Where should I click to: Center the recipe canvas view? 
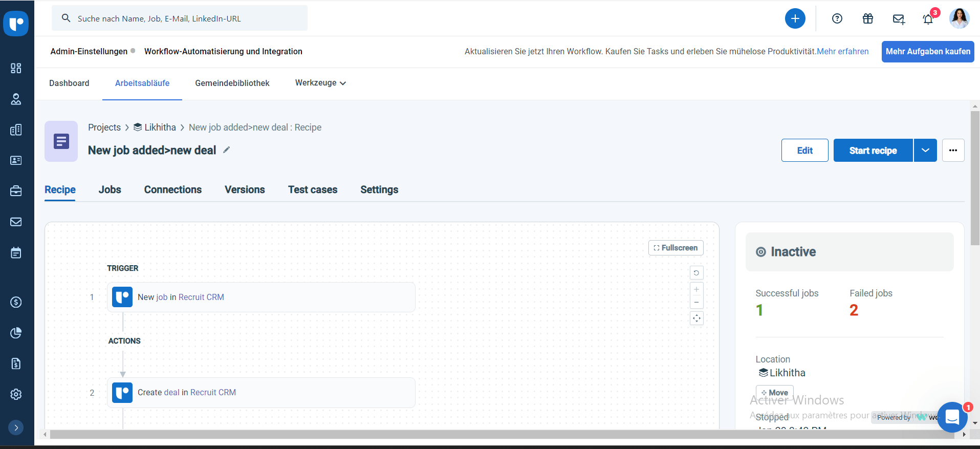pyautogui.click(x=696, y=318)
